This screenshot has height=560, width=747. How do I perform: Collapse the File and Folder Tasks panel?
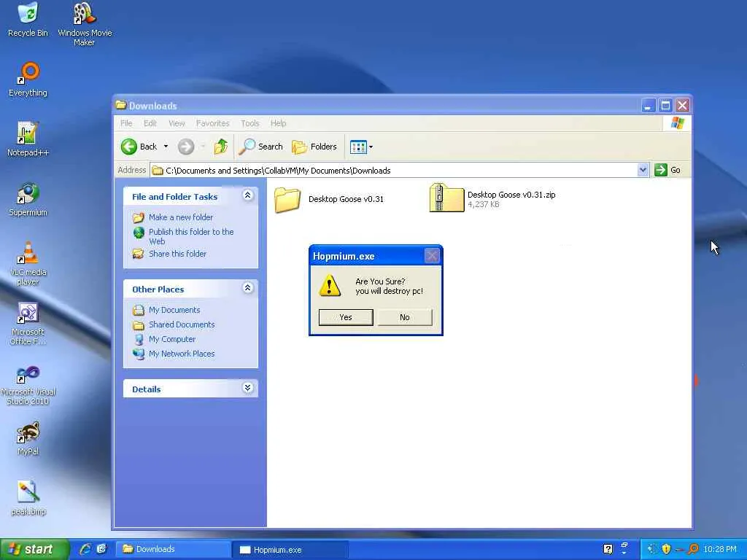(x=248, y=195)
